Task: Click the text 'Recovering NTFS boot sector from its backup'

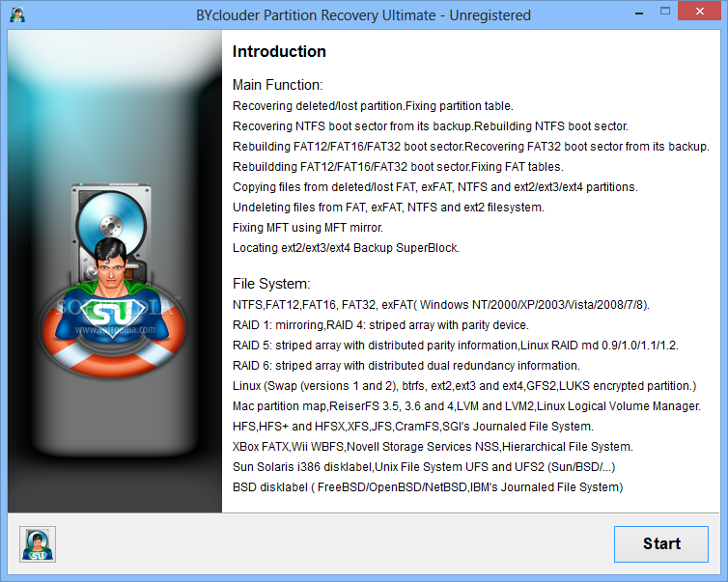Action: coord(351,126)
